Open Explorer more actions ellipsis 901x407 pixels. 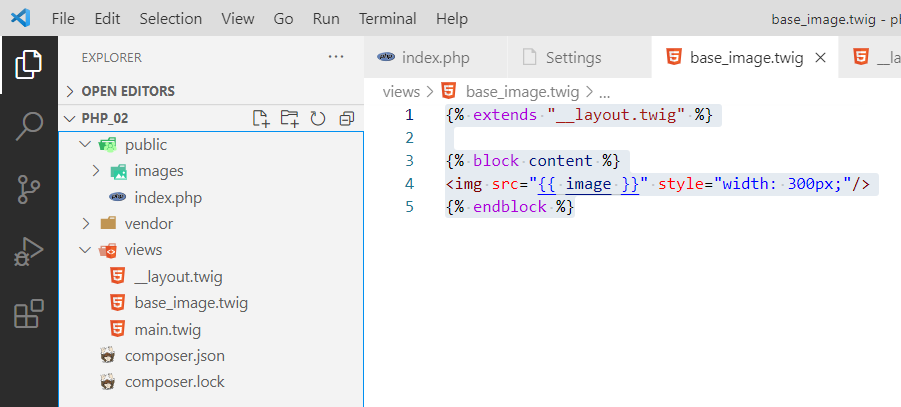click(336, 57)
